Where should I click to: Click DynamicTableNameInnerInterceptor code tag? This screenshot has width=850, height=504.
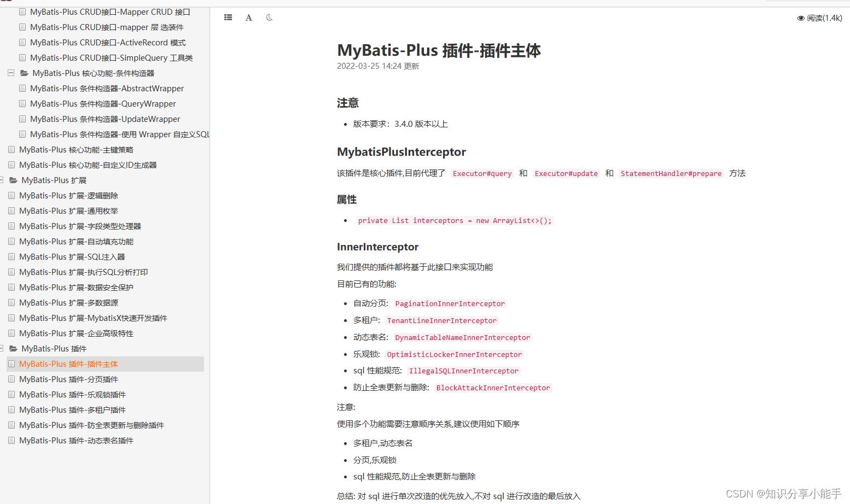point(463,337)
